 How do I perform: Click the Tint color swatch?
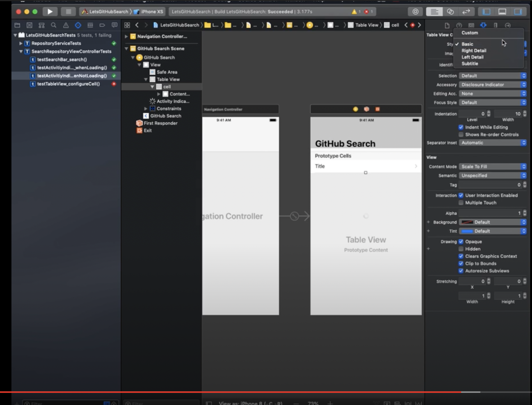467,231
